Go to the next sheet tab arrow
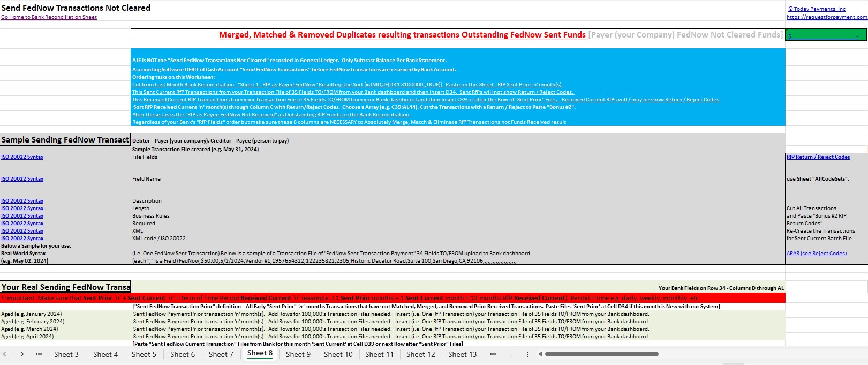 [x=22, y=354]
